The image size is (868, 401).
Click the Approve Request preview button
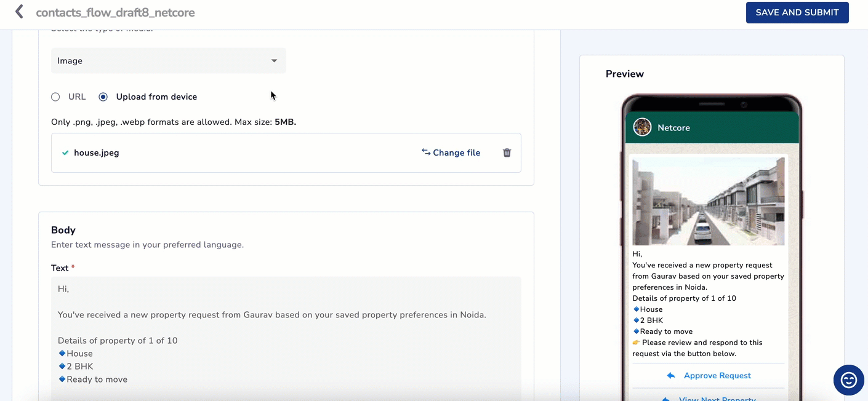[x=709, y=376]
